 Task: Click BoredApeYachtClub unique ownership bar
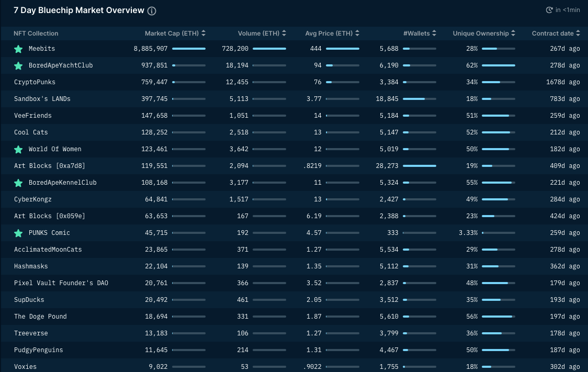coord(499,65)
